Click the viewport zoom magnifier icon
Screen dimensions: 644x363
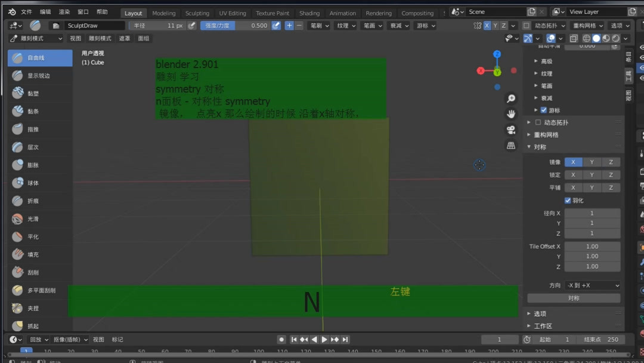(x=510, y=98)
